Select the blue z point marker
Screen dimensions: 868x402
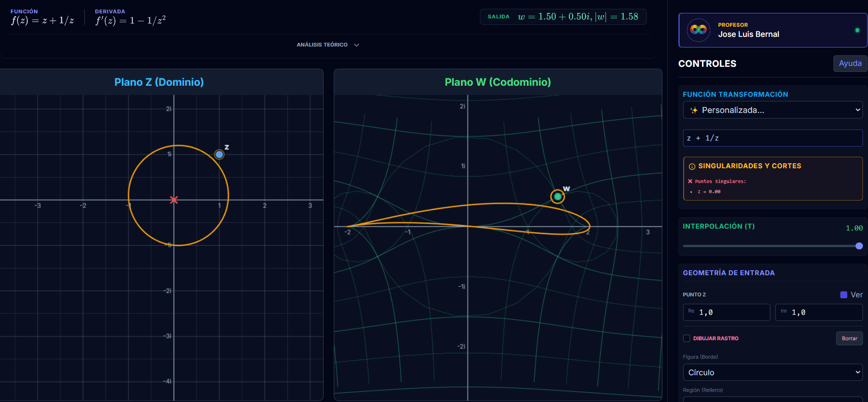pyautogui.click(x=219, y=154)
